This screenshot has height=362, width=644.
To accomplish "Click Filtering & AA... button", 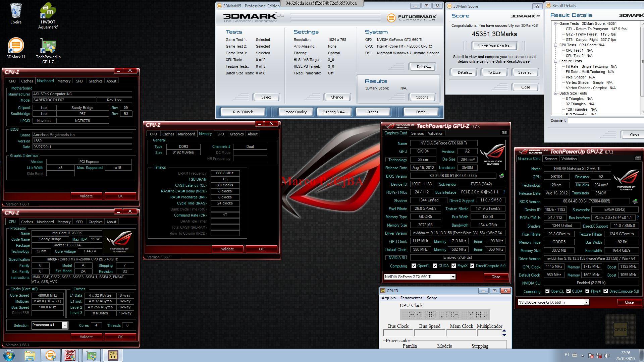I will tap(335, 112).
